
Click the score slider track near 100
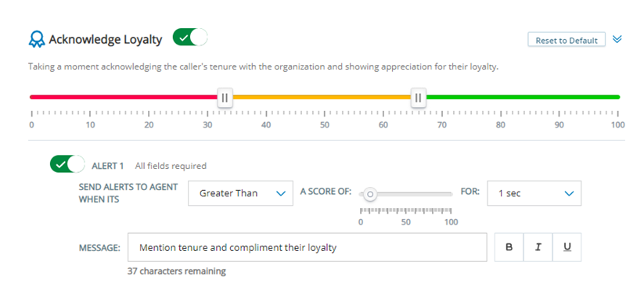coord(448,194)
